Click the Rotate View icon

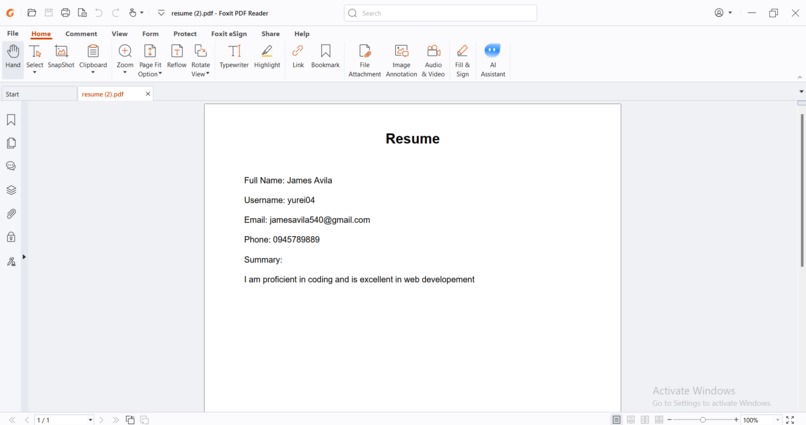200,51
